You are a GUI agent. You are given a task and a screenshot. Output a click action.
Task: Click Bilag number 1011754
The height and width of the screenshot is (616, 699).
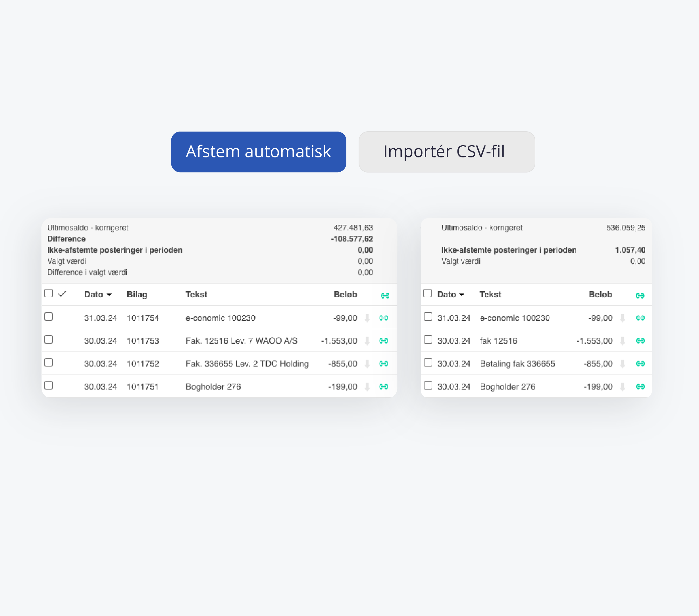pos(143,318)
